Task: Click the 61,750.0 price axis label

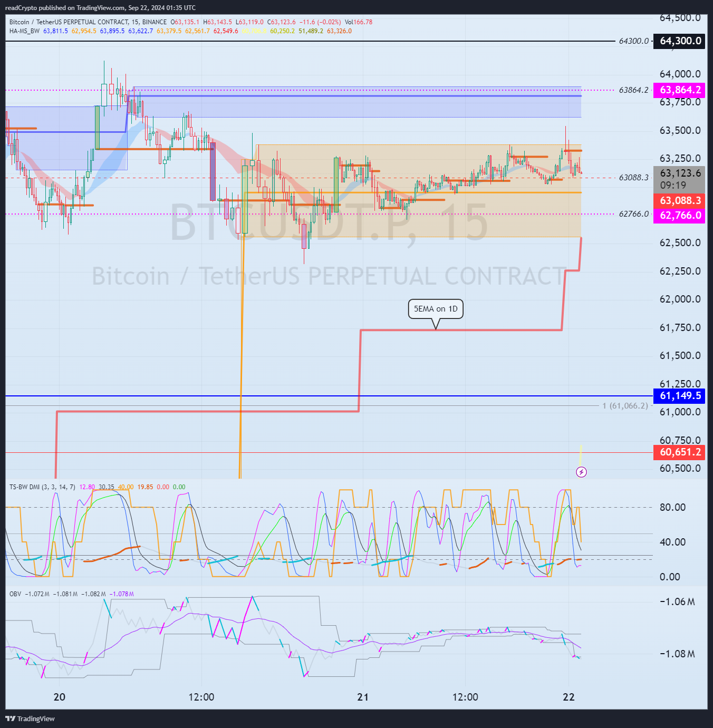Action: click(x=680, y=327)
